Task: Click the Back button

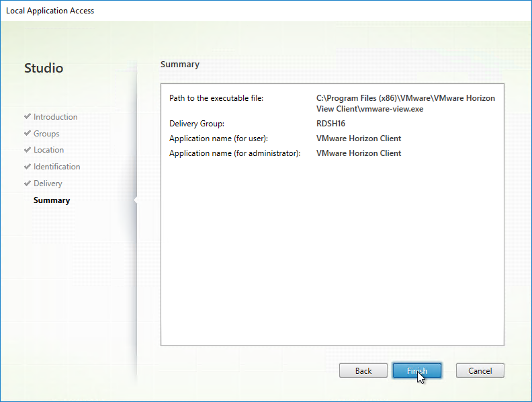Action: 363,370
